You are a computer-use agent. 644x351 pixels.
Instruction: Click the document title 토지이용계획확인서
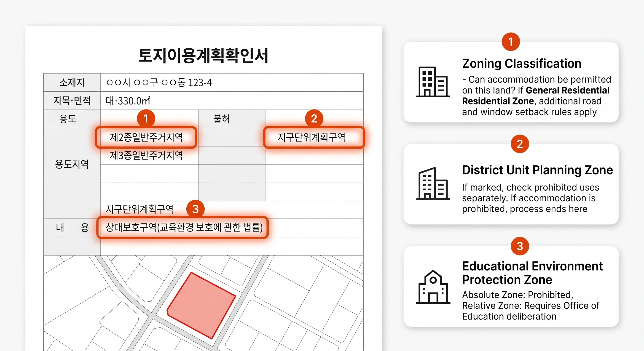tap(204, 56)
